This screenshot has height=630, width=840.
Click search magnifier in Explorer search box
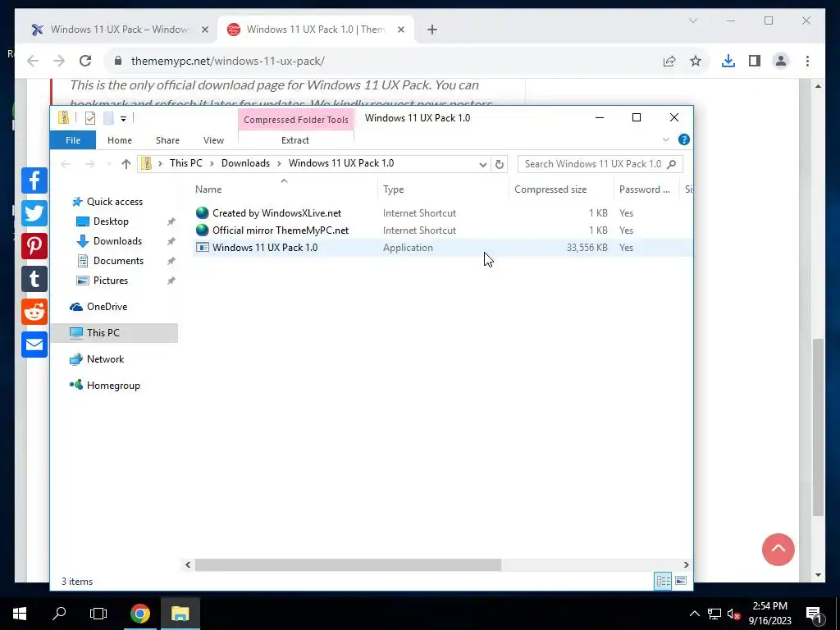click(671, 164)
